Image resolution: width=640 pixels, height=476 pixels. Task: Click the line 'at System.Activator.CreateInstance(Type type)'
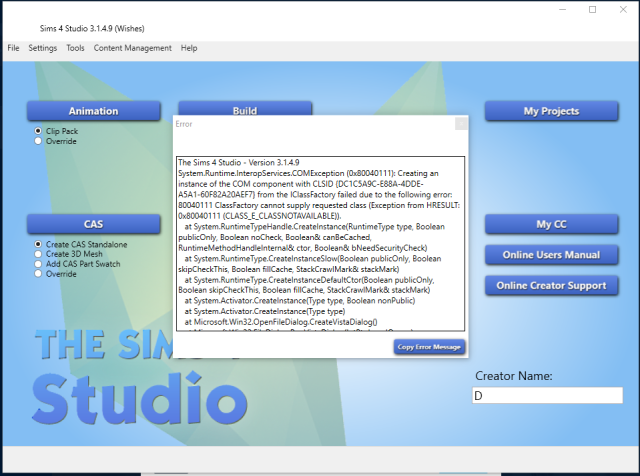click(265, 311)
